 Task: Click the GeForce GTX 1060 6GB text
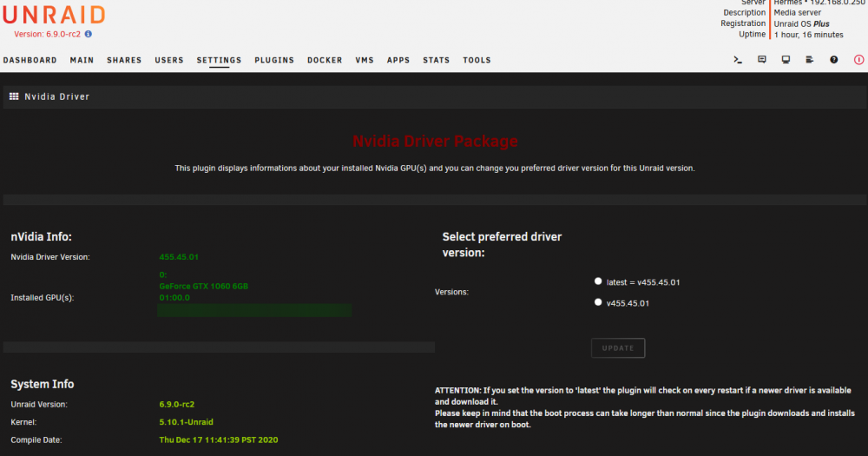[204, 286]
